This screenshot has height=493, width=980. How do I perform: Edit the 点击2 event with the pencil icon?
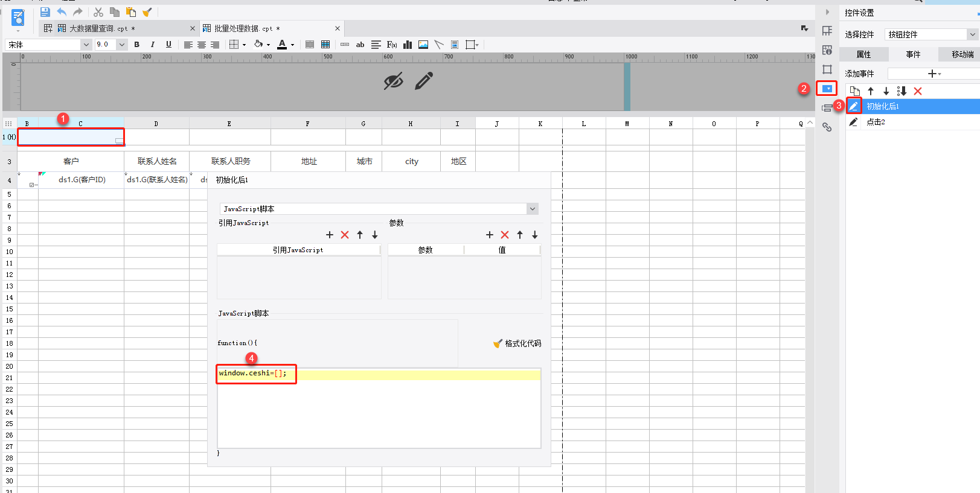pyautogui.click(x=853, y=122)
